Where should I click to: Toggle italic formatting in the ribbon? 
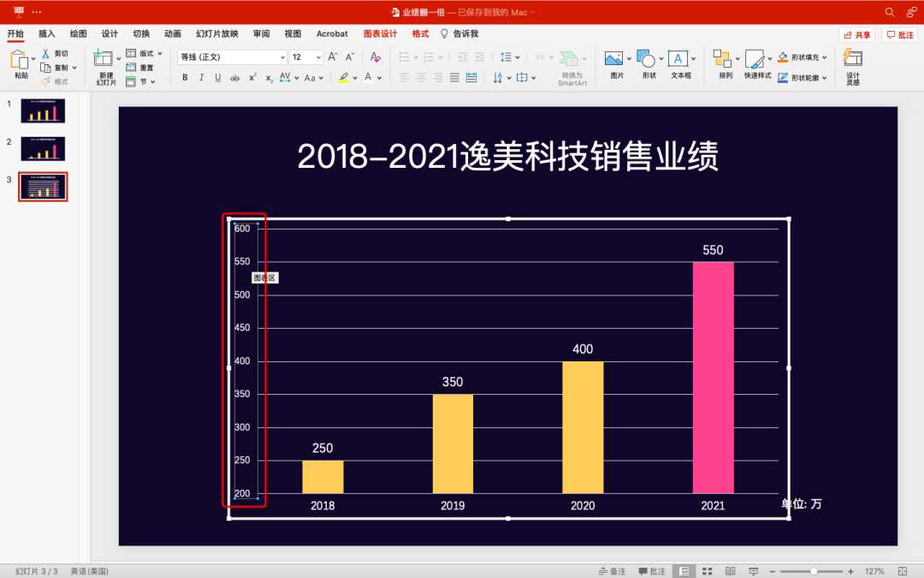(x=201, y=77)
